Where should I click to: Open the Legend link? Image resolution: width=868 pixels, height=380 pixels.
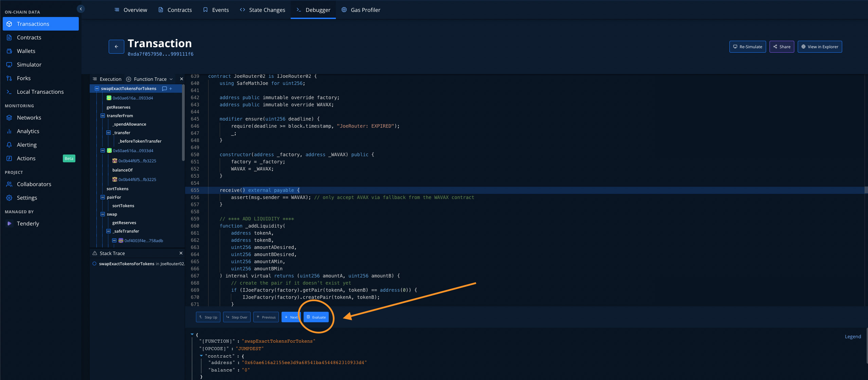[x=853, y=337]
